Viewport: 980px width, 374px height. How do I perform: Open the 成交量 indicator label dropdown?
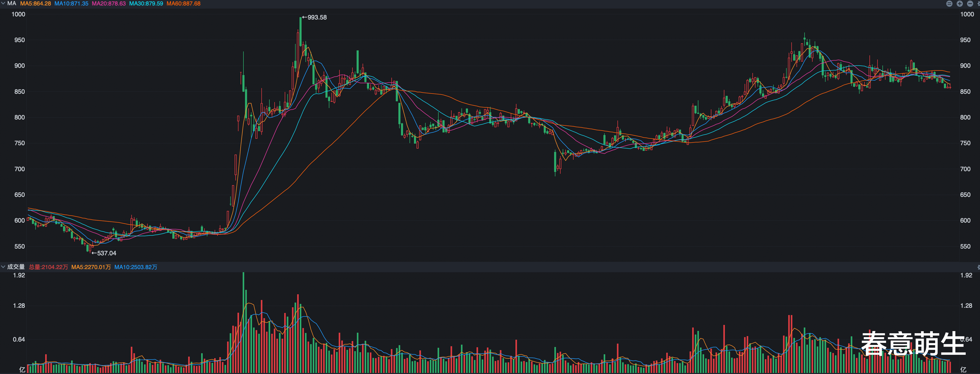[x=16, y=267]
